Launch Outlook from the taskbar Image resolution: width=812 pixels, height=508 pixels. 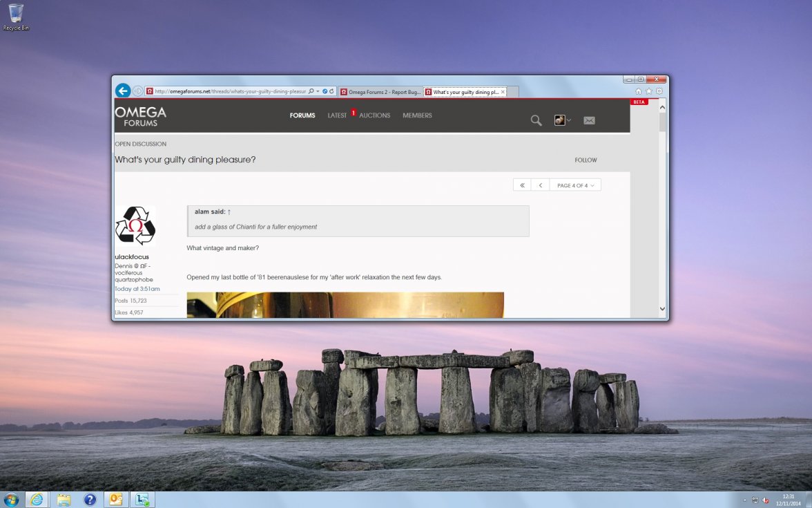pos(115,499)
